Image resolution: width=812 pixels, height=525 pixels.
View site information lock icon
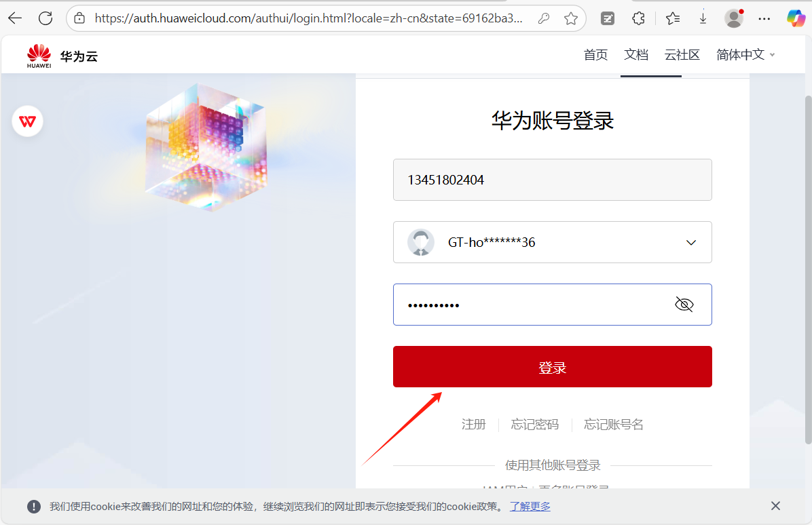click(79, 18)
